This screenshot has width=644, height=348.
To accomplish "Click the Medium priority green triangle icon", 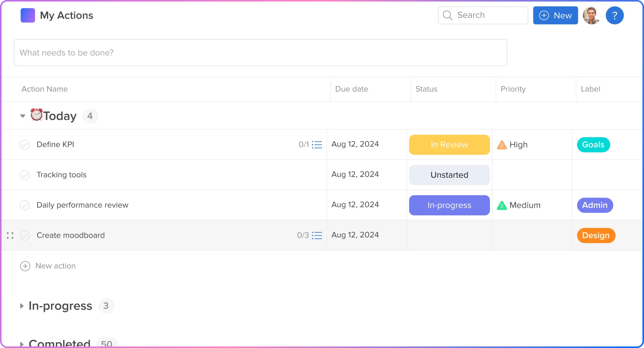I will [502, 205].
